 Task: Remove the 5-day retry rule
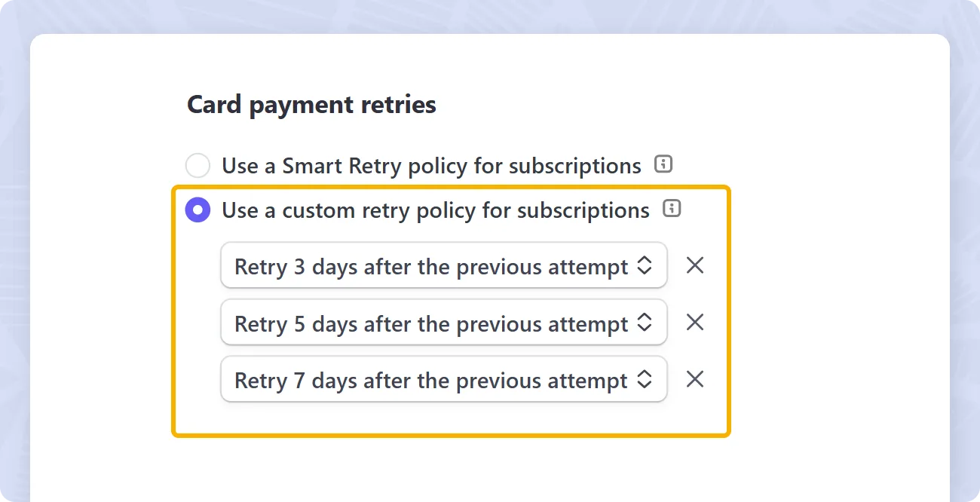[x=695, y=323]
